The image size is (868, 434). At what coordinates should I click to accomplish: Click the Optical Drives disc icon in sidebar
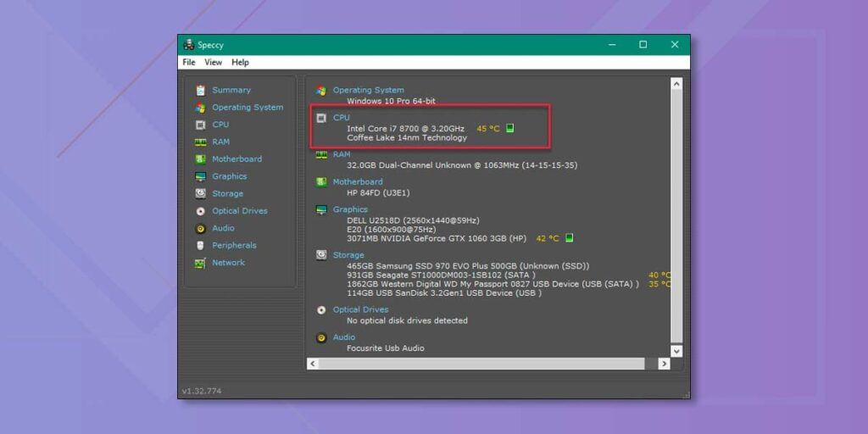tap(200, 211)
